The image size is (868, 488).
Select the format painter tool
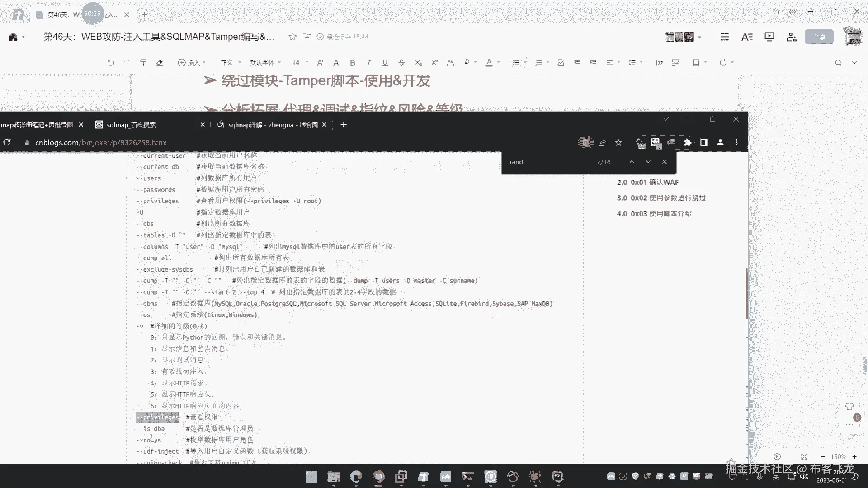pyautogui.click(x=143, y=62)
